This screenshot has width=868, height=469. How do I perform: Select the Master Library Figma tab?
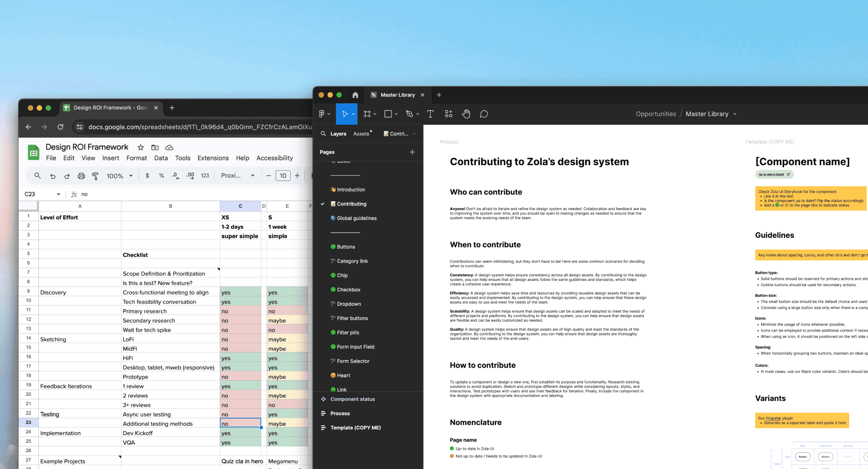[x=397, y=95]
